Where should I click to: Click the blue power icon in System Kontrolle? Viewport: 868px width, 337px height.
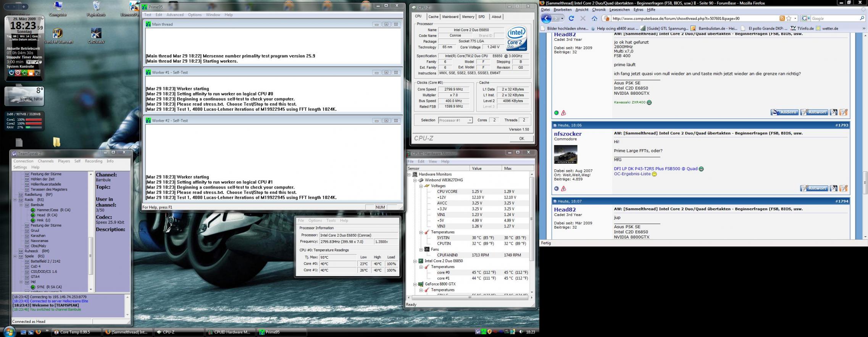(x=11, y=73)
